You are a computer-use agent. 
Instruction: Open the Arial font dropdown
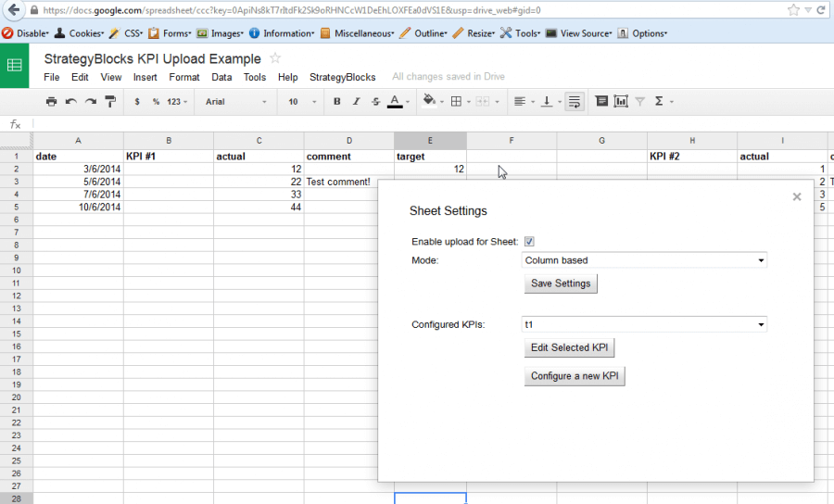click(x=236, y=102)
